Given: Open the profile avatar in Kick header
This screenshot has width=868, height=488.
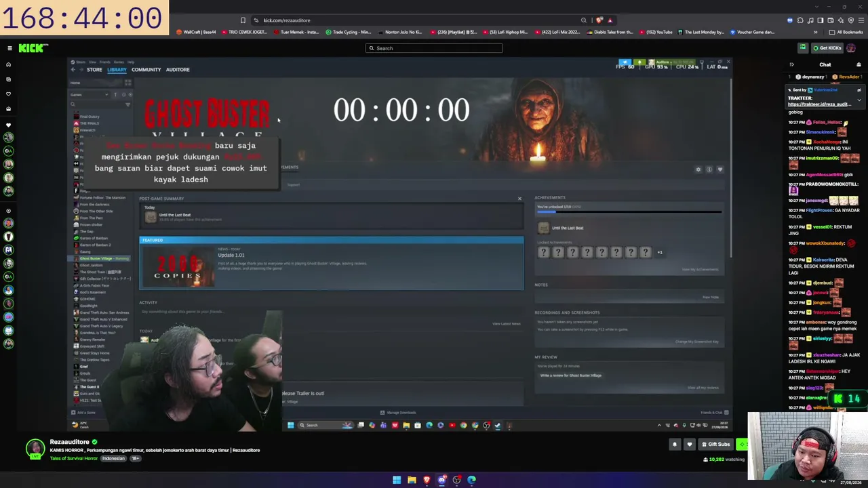Looking at the screenshot, I should click(852, 48).
